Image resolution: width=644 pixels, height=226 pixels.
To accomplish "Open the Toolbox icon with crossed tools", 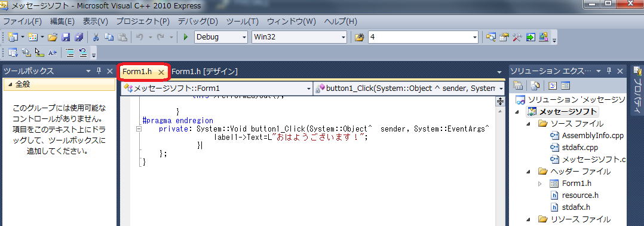I will (x=517, y=38).
